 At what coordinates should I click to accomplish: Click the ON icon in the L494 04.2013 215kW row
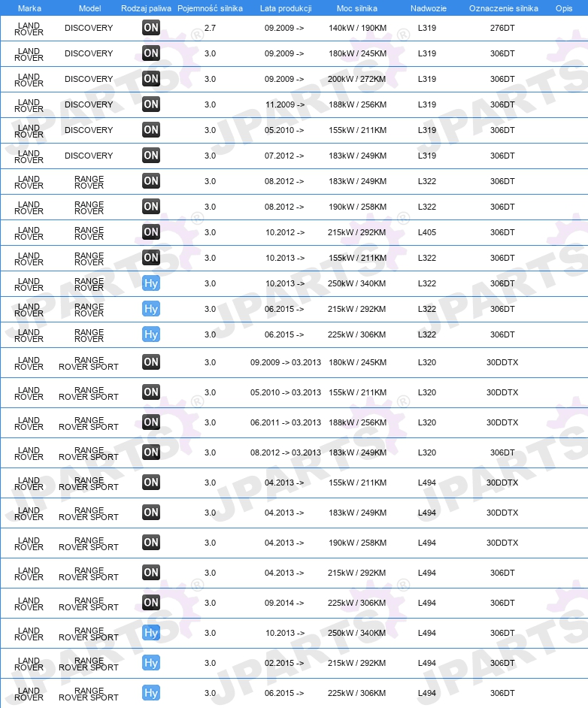coord(151,573)
